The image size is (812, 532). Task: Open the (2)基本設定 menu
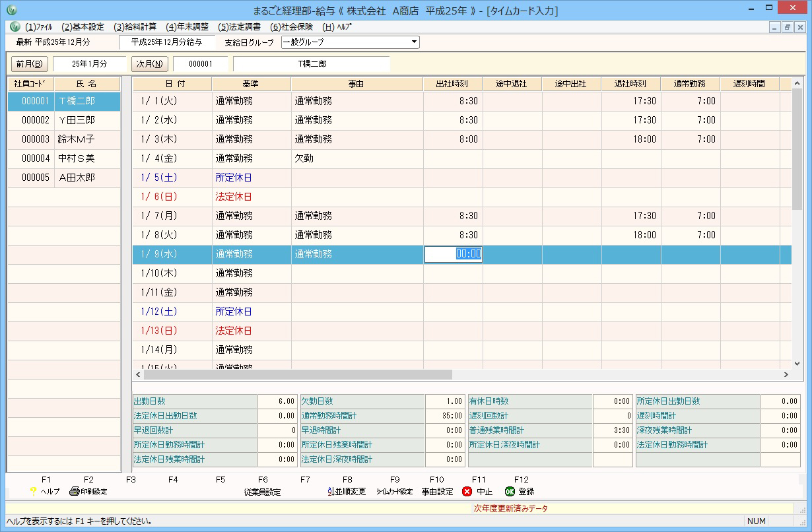[x=83, y=27]
